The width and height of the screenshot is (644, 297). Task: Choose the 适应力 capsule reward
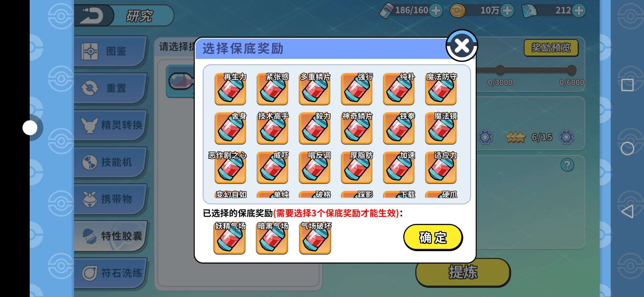(x=441, y=167)
